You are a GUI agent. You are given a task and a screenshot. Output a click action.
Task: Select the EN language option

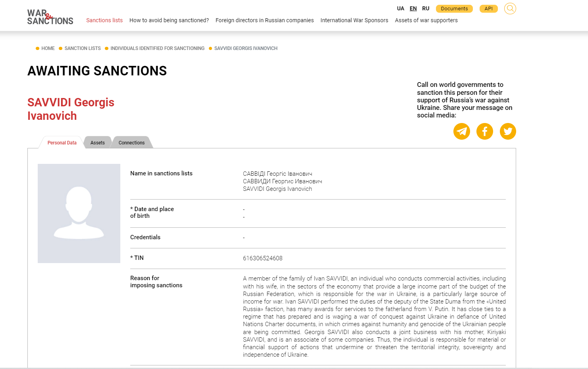[413, 9]
